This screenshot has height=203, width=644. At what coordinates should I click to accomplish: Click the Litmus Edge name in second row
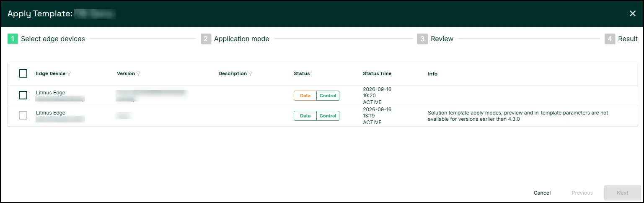51,113
